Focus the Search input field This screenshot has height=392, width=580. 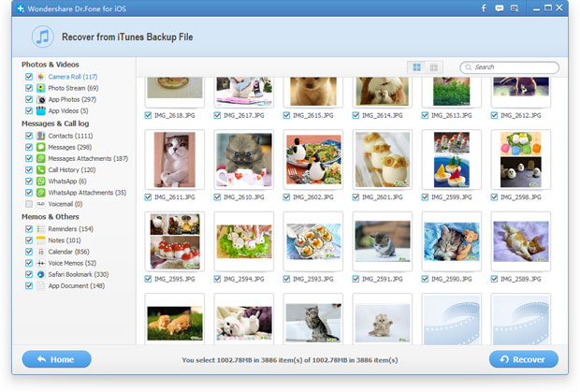click(509, 67)
